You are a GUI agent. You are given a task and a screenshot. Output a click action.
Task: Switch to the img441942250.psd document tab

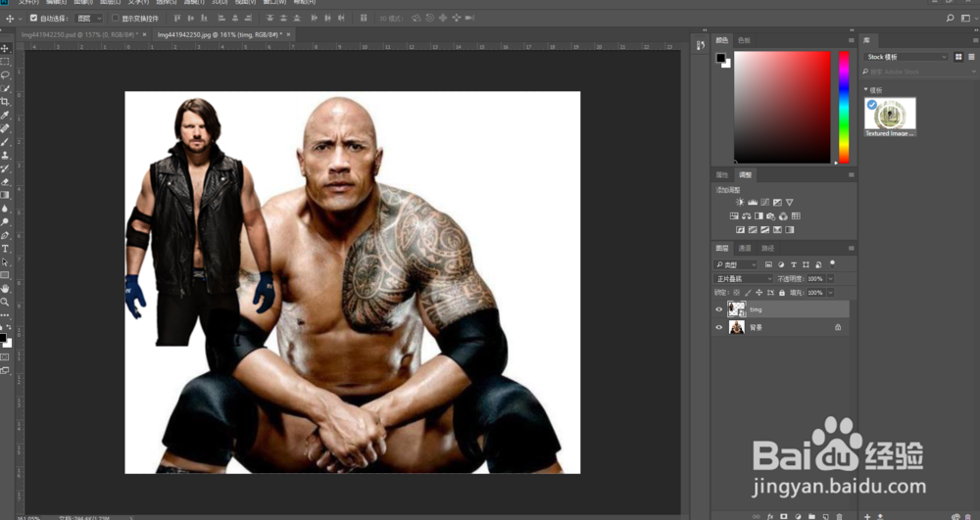pos(79,35)
